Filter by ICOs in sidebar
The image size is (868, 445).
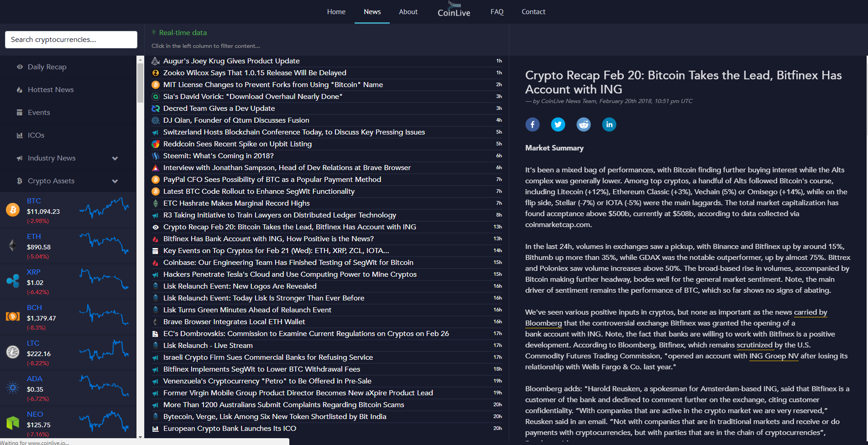36,135
